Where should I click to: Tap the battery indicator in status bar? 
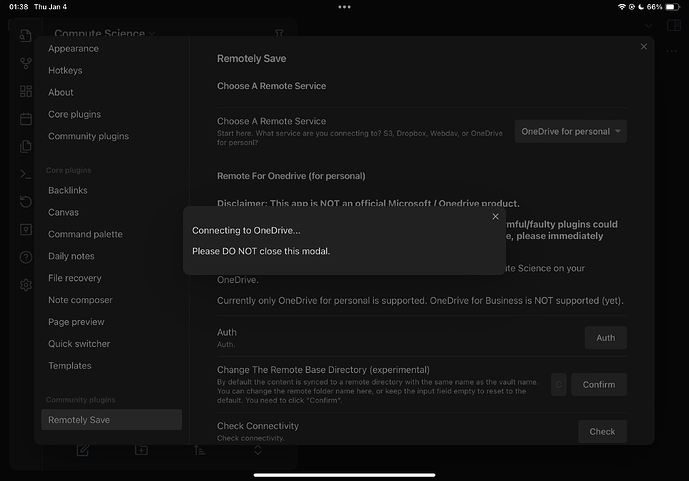coord(673,7)
